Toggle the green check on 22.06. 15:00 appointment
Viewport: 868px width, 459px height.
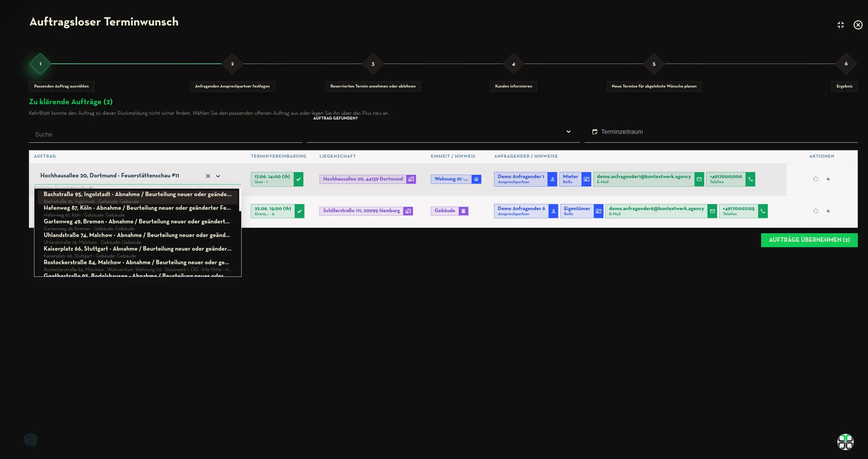click(x=299, y=211)
